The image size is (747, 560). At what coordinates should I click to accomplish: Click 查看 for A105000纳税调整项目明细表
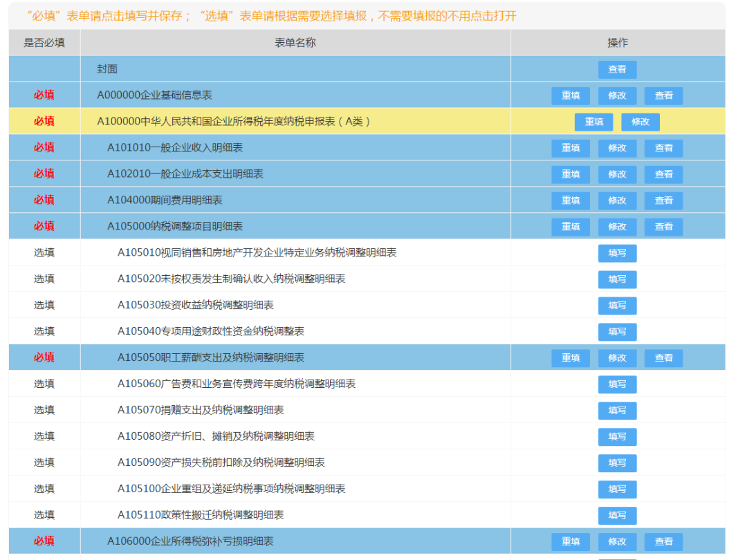663,227
